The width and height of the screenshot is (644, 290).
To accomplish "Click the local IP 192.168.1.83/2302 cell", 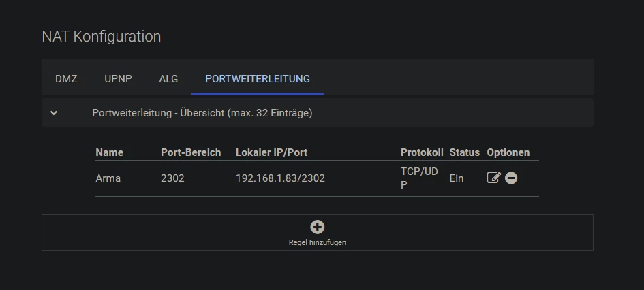I will [280, 178].
